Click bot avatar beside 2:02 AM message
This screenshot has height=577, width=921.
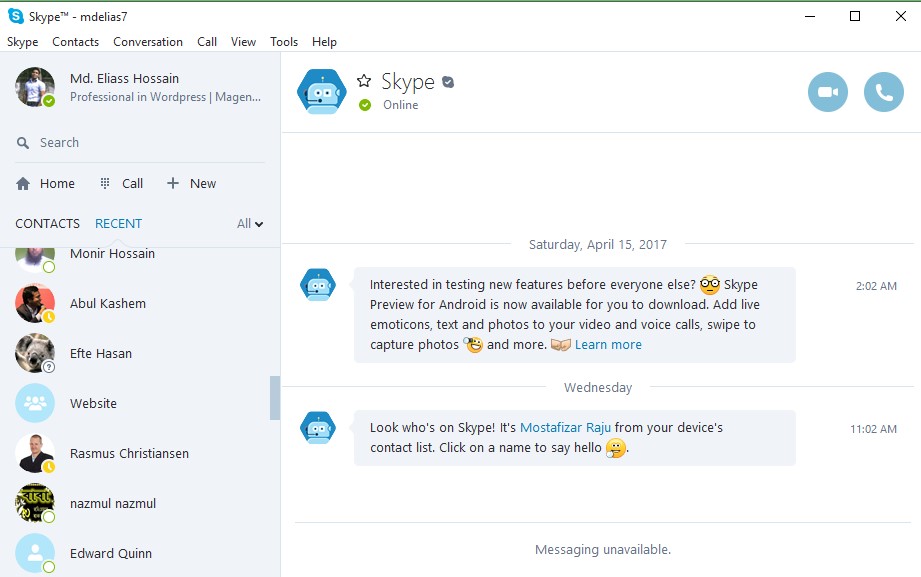[x=318, y=285]
